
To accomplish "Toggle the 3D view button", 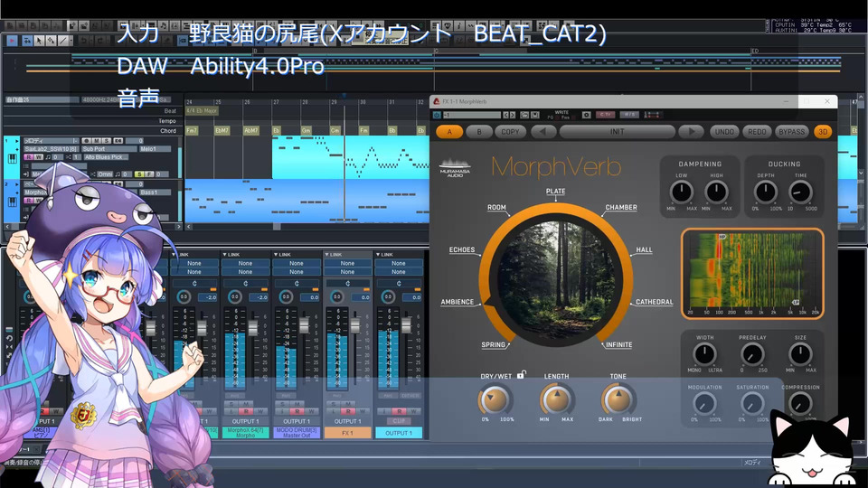I will click(823, 132).
